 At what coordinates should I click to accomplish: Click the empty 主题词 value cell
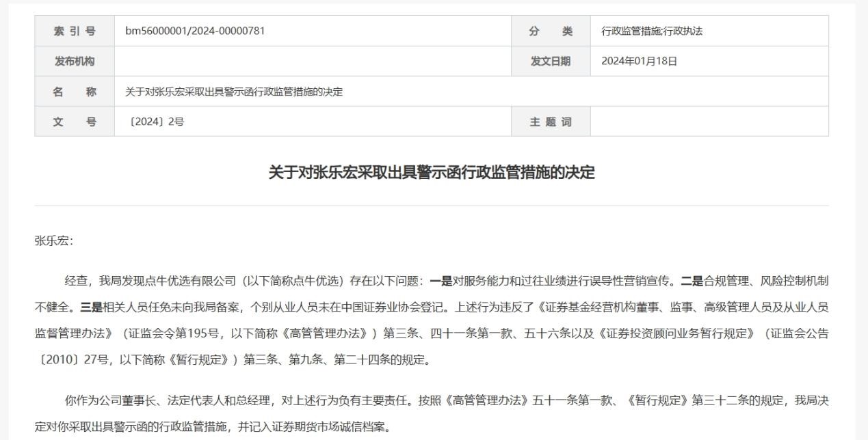(x=709, y=122)
